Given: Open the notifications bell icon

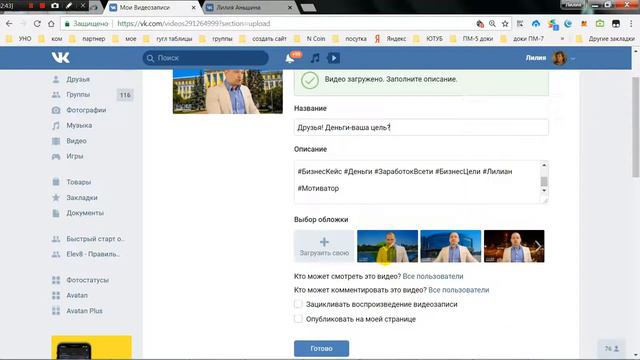Looking at the screenshot, I should tap(290, 58).
